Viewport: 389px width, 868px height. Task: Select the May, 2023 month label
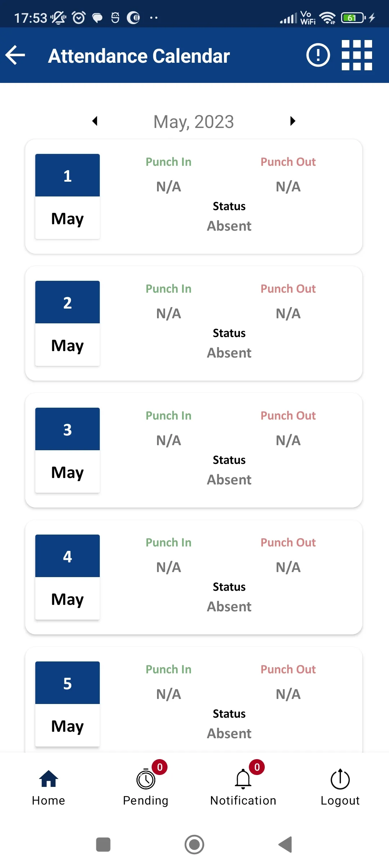[x=194, y=122]
